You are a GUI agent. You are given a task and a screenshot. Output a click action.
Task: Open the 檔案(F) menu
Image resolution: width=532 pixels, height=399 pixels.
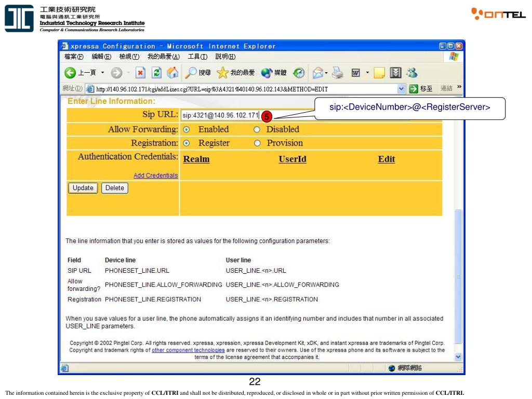pos(74,57)
